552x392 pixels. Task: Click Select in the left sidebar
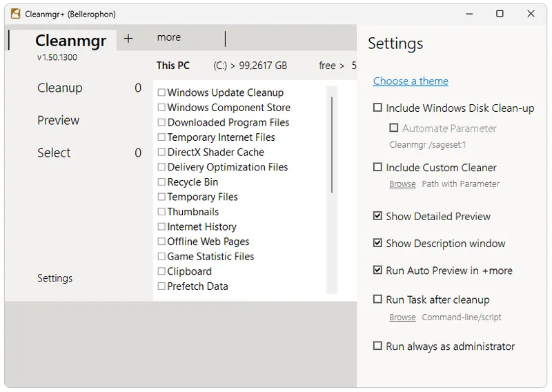[x=54, y=153]
